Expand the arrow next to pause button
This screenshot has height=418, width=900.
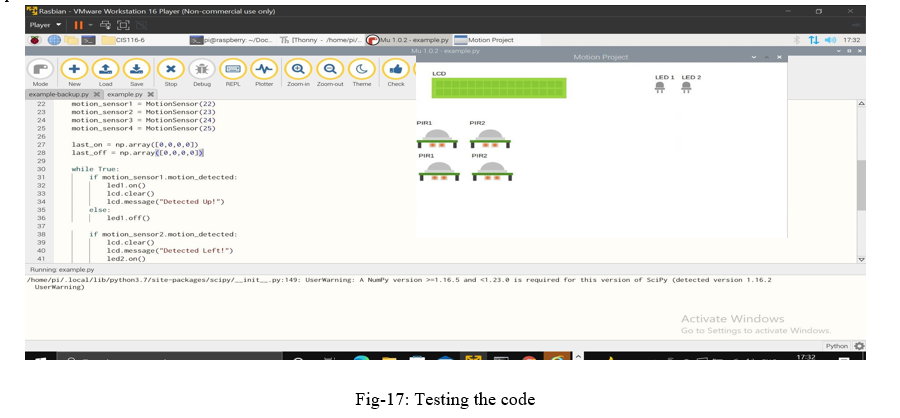pos(90,25)
